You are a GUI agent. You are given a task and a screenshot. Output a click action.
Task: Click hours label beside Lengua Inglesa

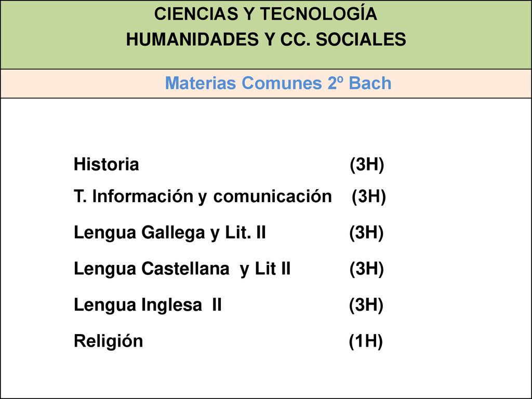click(x=366, y=305)
